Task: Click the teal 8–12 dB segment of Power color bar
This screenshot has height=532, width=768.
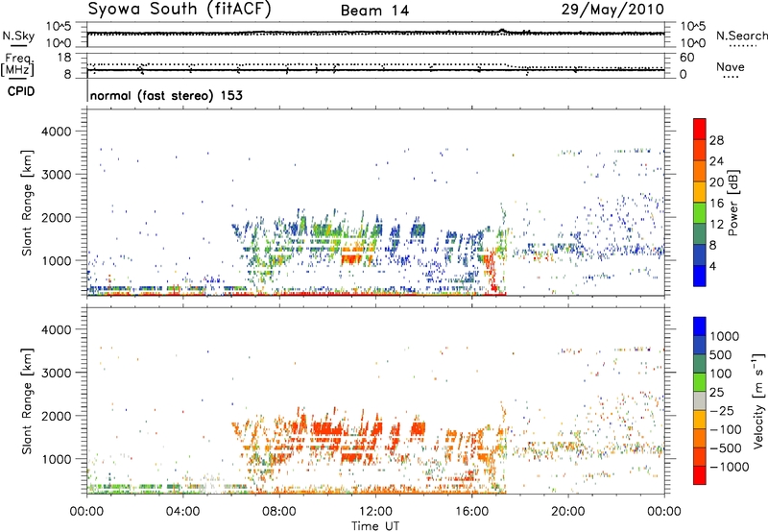Action: pyautogui.click(x=700, y=233)
